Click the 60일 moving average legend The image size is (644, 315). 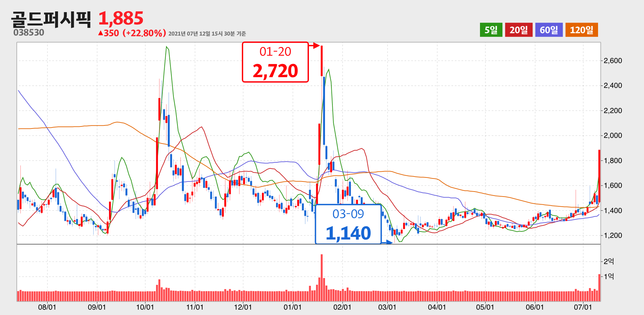[x=549, y=30]
